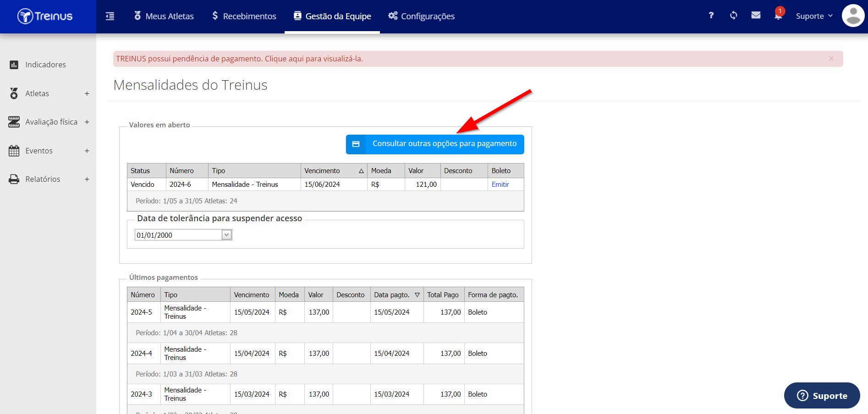Image resolution: width=868 pixels, height=414 pixels.
Task: Click the Desconto header in last payments
Action: [352, 295]
